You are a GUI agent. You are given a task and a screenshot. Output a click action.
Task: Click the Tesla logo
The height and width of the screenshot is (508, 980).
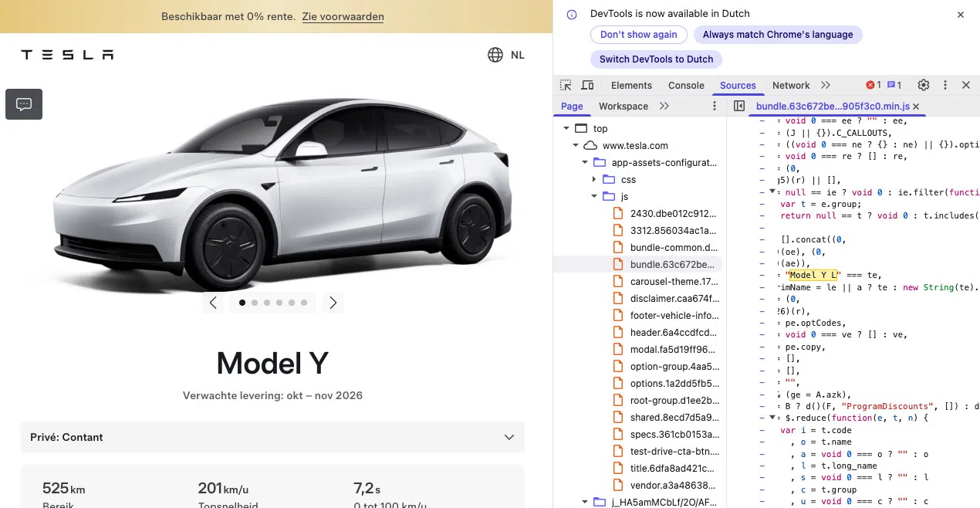coord(67,55)
